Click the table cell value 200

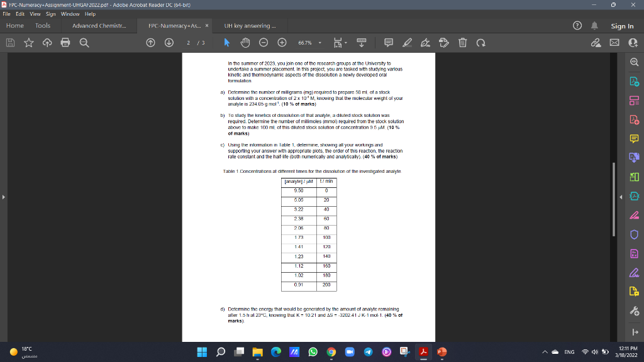(x=326, y=285)
